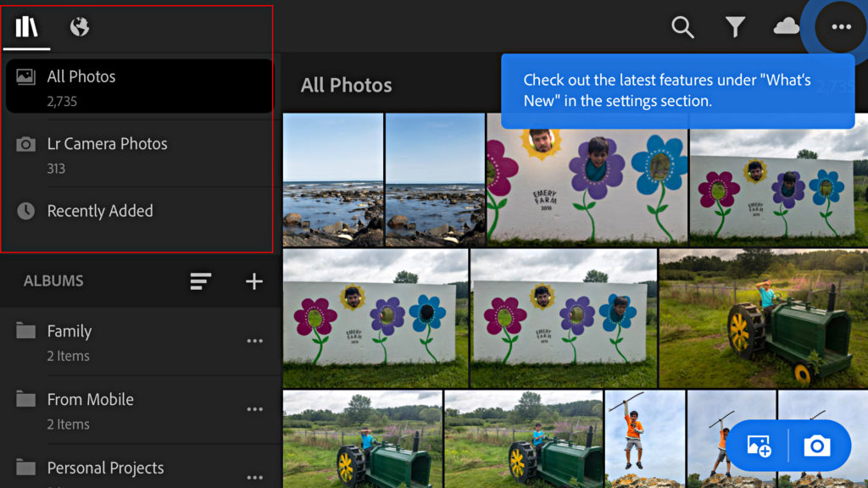Open the Library tab icon
The height and width of the screenshot is (488, 868).
click(x=27, y=27)
